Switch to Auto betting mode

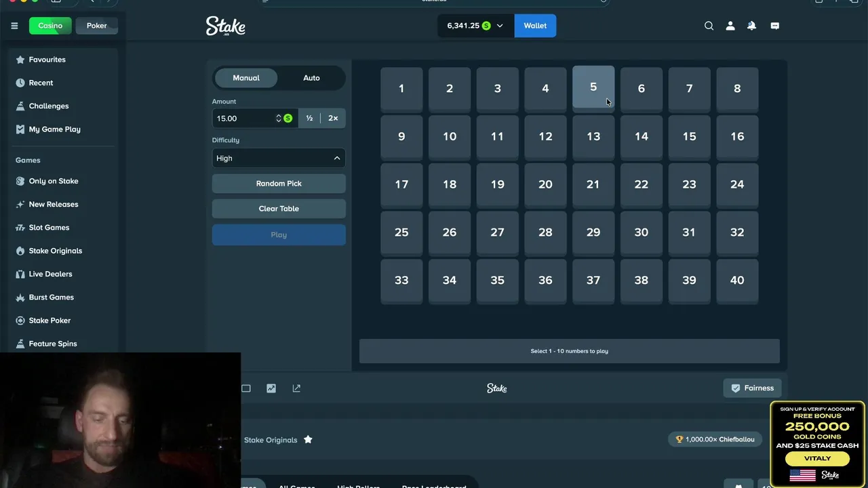pyautogui.click(x=311, y=78)
